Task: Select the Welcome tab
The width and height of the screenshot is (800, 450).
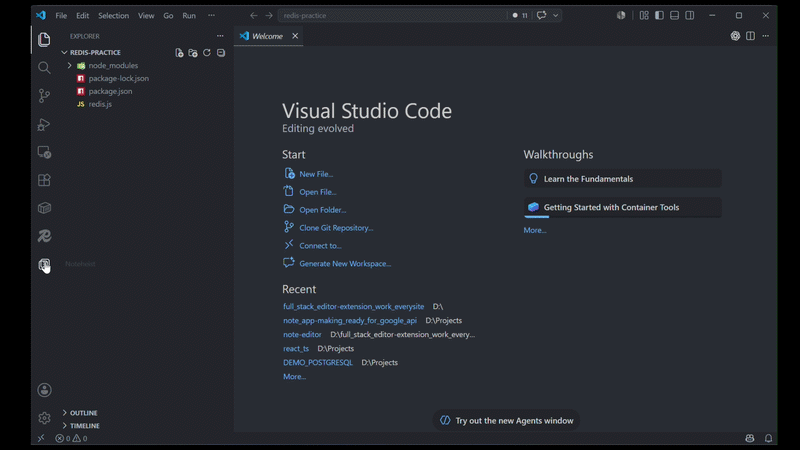Action: click(267, 36)
